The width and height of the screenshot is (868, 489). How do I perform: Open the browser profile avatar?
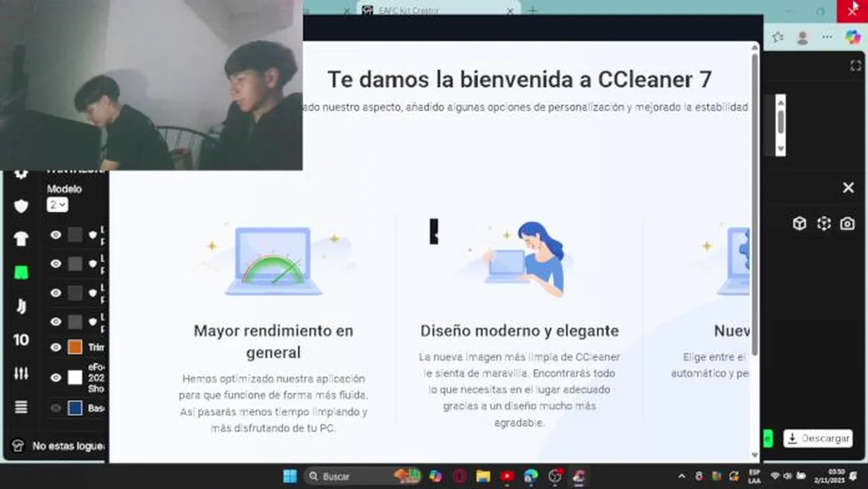point(803,37)
